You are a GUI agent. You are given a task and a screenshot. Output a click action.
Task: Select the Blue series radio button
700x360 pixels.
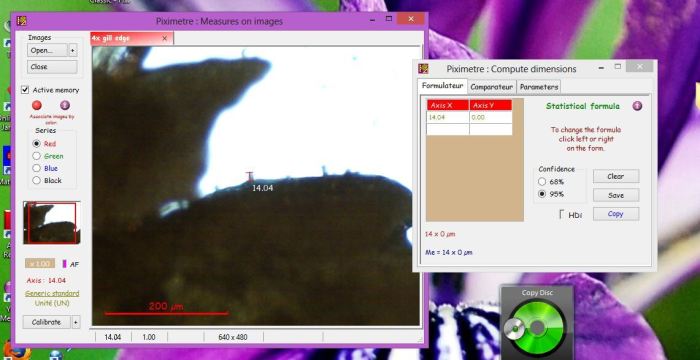coord(37,168)
